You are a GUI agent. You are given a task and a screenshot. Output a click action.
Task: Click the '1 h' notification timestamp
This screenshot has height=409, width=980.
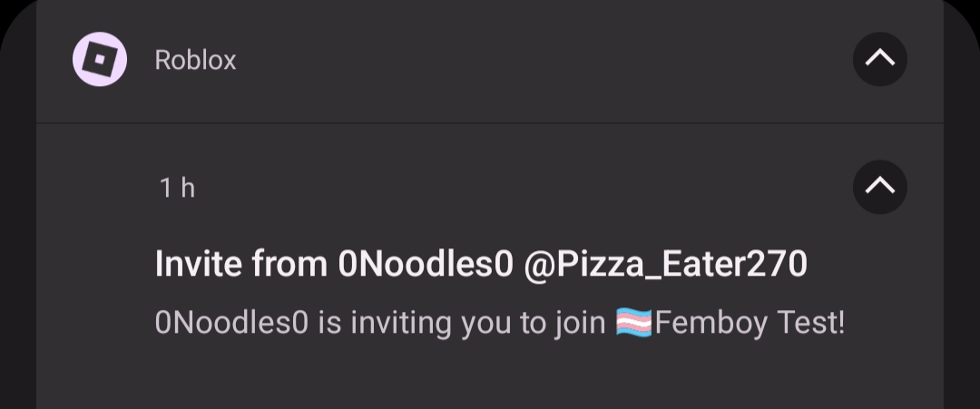[177, 188]
